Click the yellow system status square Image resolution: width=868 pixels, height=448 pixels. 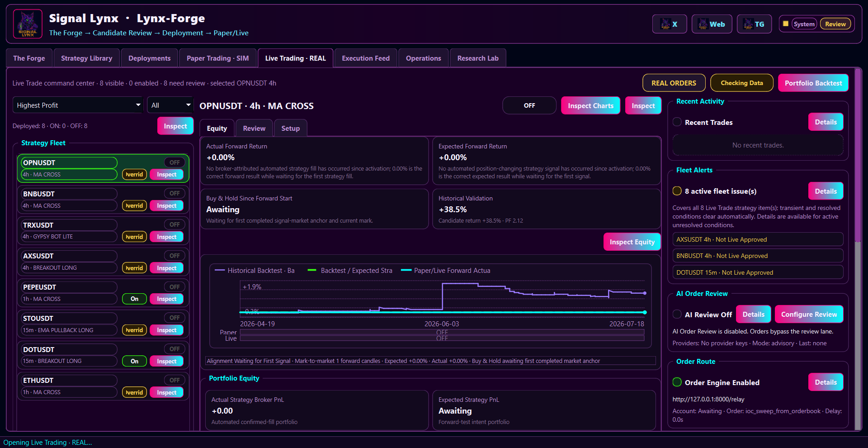click(786, 24)
